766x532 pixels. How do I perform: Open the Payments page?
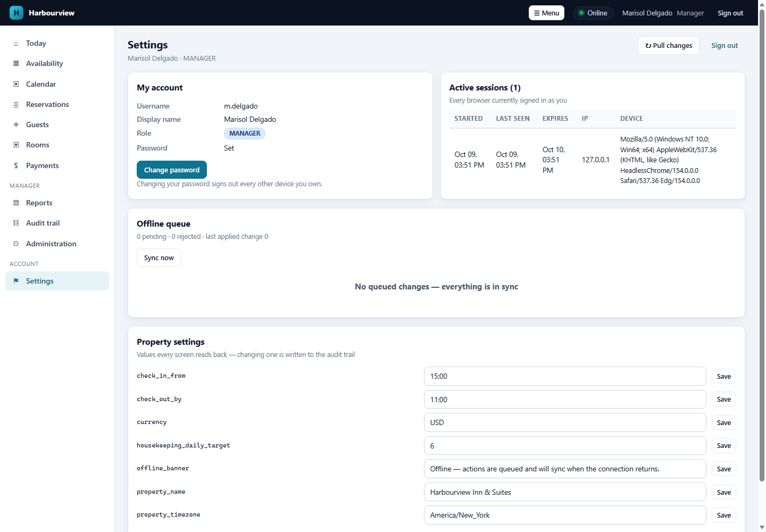pos(57,166)
